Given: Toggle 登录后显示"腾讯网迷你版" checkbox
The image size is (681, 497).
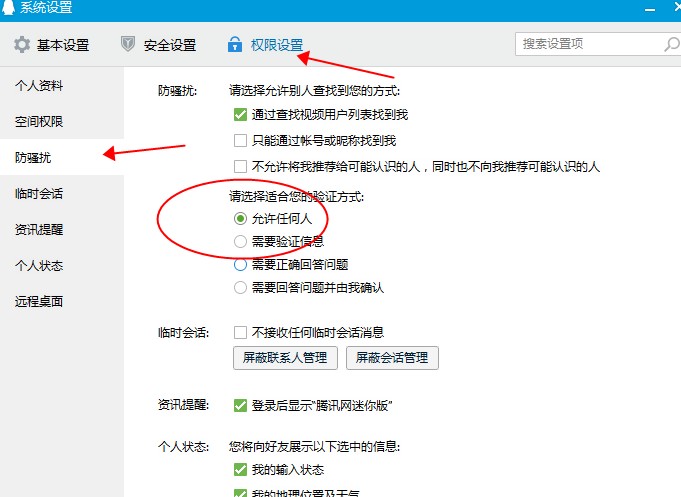Looking at the screenshot, I should [x=240, y=405].
